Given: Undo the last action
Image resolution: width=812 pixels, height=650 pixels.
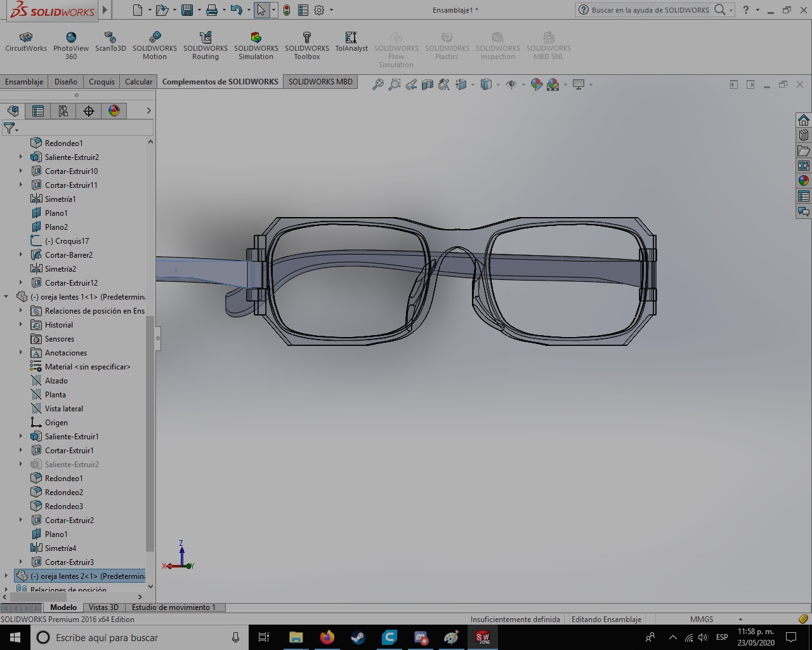Looking at the screenshot, I should pos(236,10).
